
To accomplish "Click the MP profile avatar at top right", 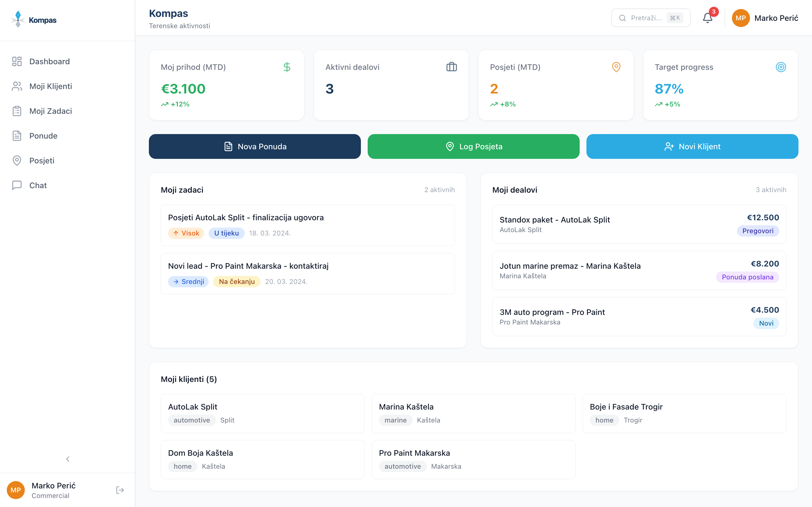I will 741,18.
